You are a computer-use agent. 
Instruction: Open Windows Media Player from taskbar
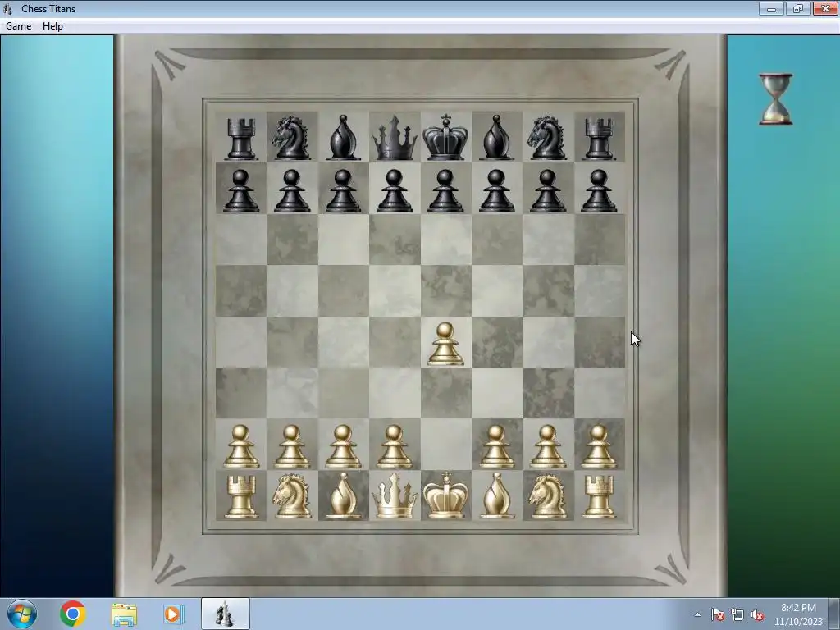tap(174, 614)
